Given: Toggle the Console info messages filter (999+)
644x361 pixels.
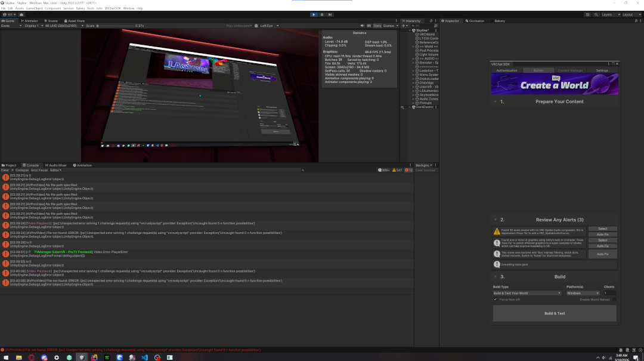Looking at the screenshot, I should [383, 170].
